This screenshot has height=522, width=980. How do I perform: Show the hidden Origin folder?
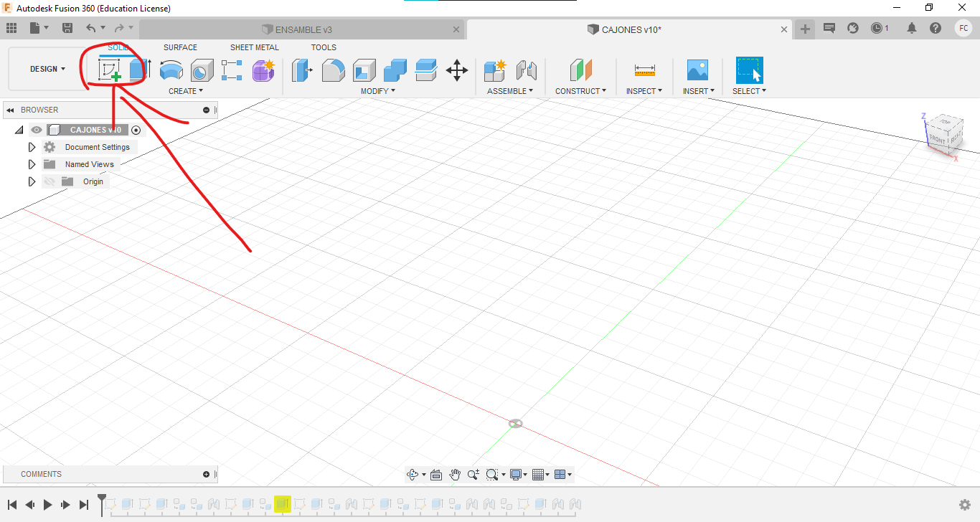click(x=50, y=181)
